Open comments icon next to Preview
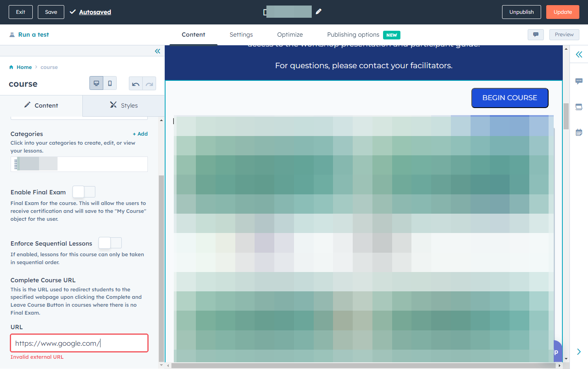Viewport: 588px width, 369px height. [536, 35]
